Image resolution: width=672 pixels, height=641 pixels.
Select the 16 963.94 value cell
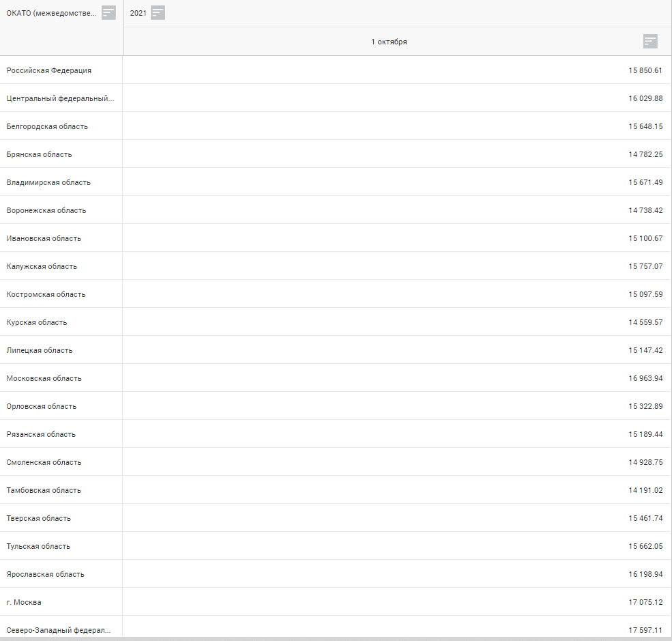click(645, 378)
